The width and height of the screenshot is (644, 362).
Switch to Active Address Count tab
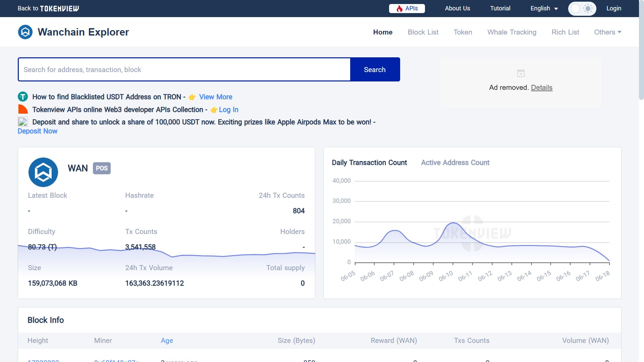(x=455, y=163)
